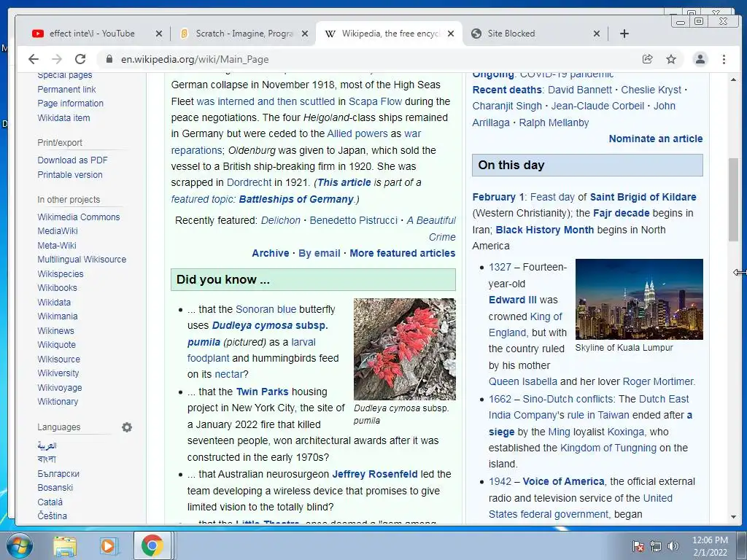Share this page via share icon
Image resolution: width=747 pixels, height=560 pixels.
pos(648,59)
